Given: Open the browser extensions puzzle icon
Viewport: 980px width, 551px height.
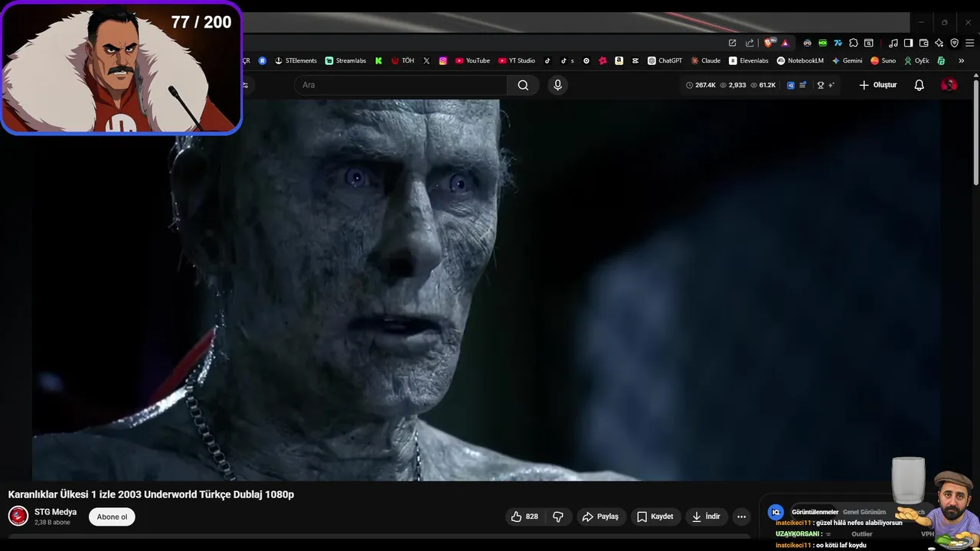Looking at the screenshot, I should tap(854, 43).
